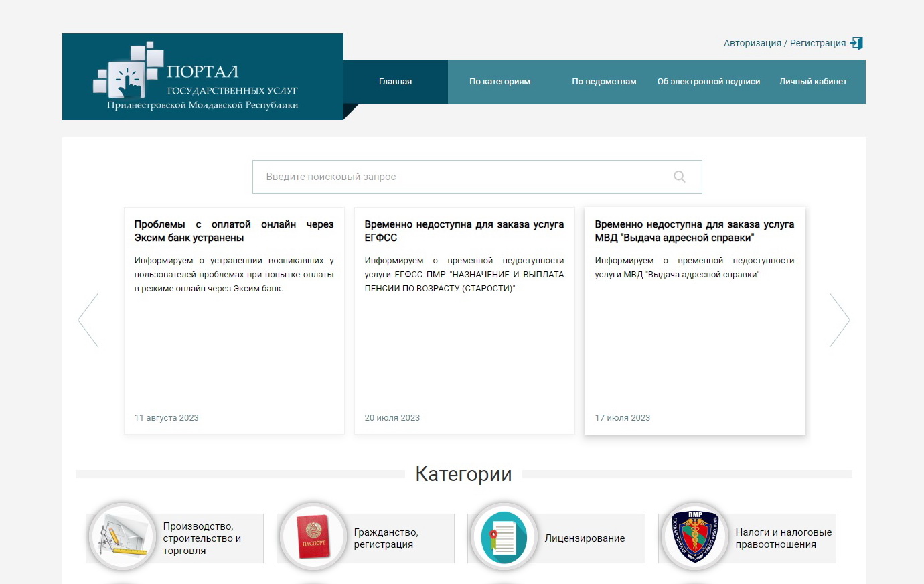This screenshot has width=924, height=584.
Task: Click Производство, строительство и торговля category label
Action: [x=202, y=538]
